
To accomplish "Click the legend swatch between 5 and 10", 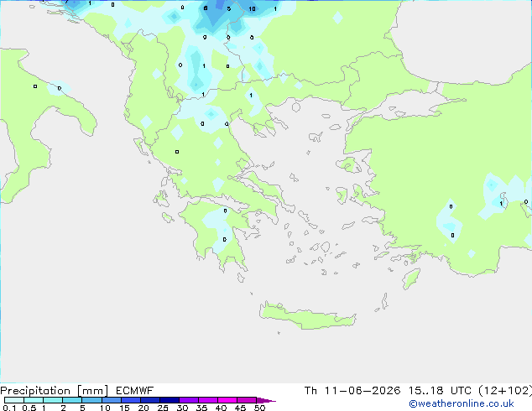I will [91, 400].
